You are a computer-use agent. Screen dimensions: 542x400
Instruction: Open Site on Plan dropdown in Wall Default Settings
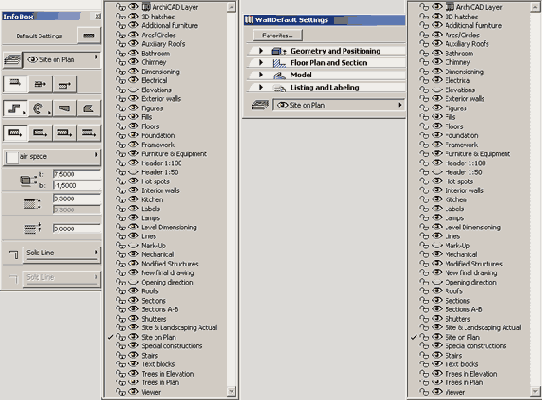[x=338, y=105]
